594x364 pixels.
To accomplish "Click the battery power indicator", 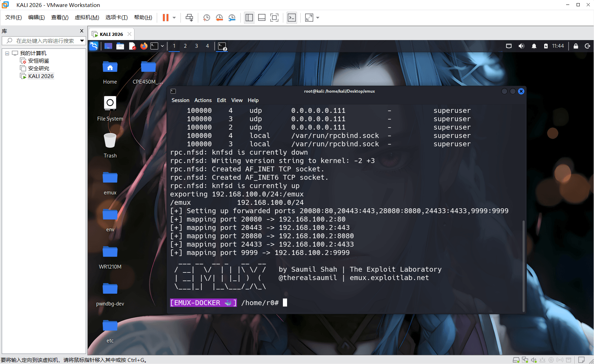I will [x=546, y=46].
